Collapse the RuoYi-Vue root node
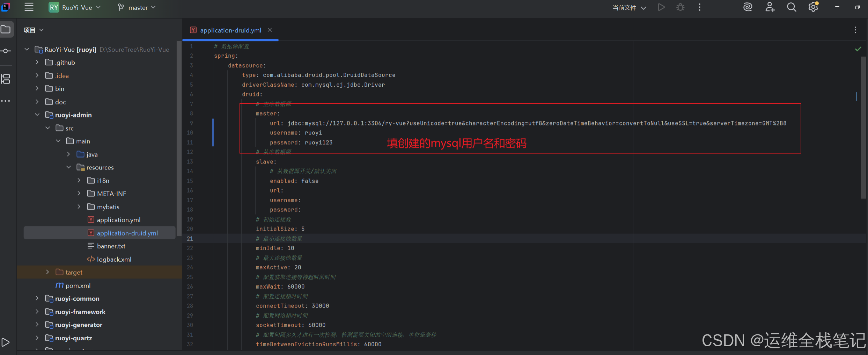This screenshot has height=355, width=868. click(27, 50)
